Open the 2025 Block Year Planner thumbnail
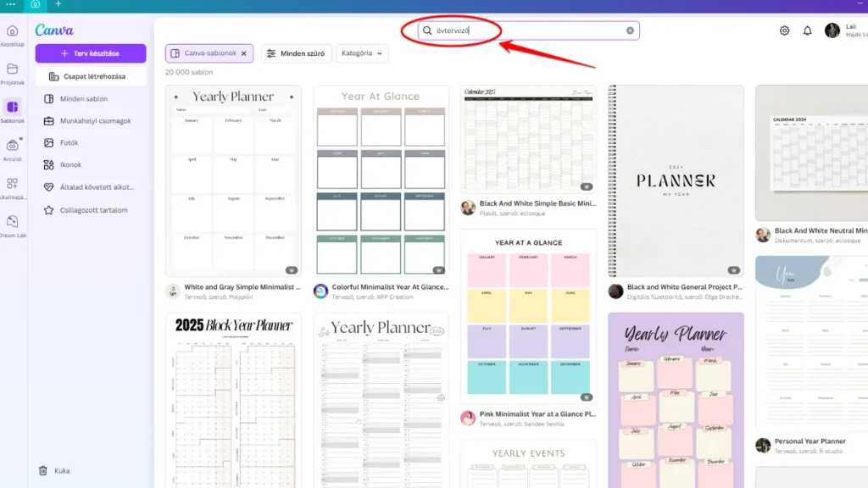 pos(233,401)
